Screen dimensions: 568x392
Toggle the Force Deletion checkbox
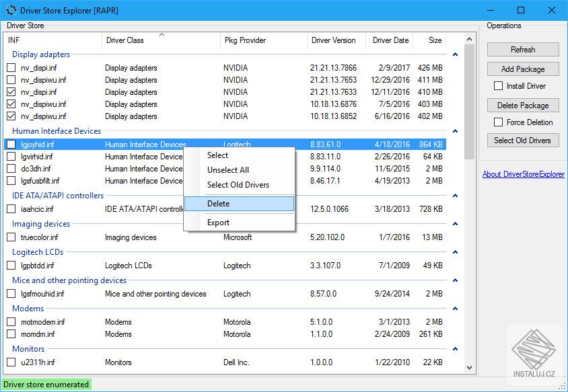(x=499, y=122)
